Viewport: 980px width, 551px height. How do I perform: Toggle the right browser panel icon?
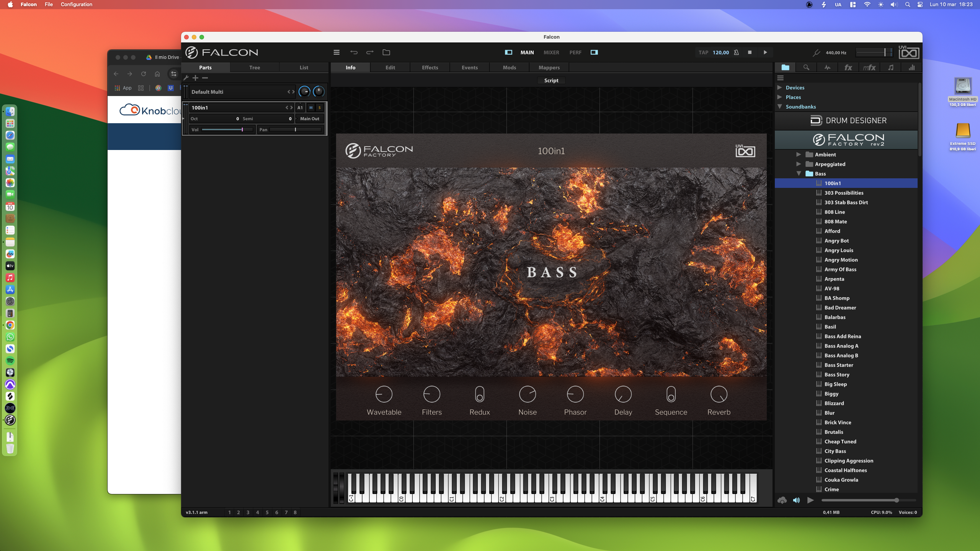[594, 52]
